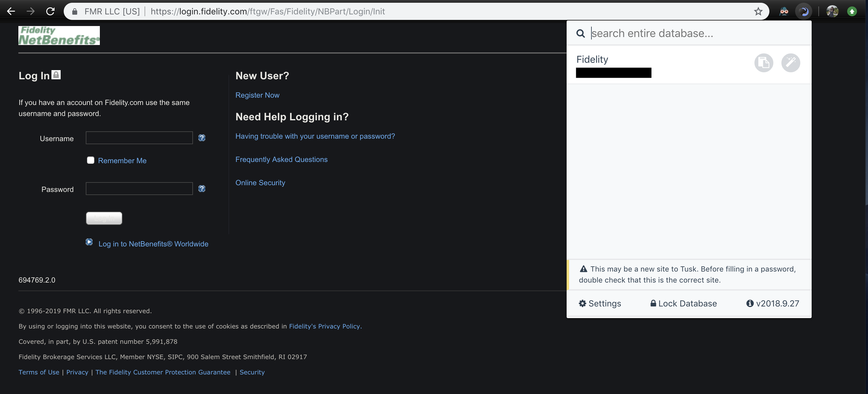Toggle the Remember Me checkbox

pyautogui.click(x=90, y=160)
